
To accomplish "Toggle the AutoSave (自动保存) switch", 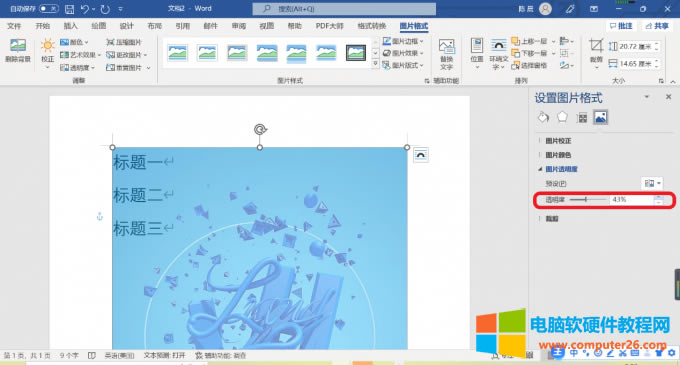I will (x=49, y=9).
